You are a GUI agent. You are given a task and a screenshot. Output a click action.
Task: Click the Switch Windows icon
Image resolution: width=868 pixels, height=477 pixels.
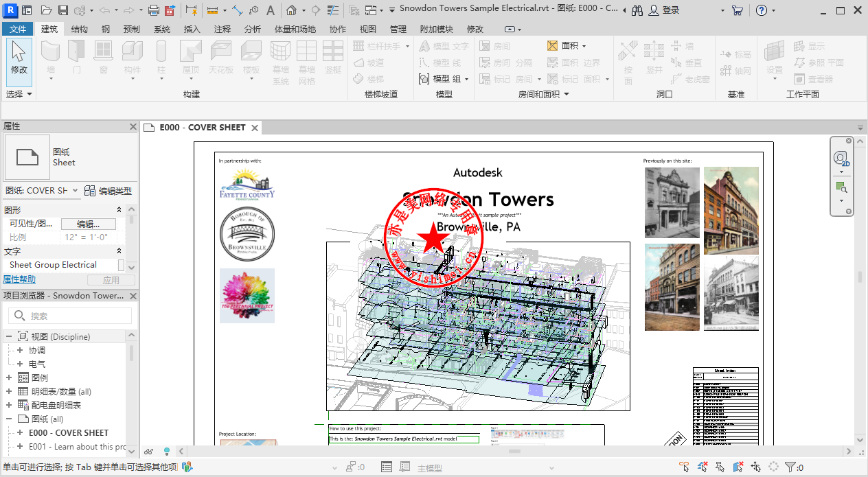[x=371, y=10]
